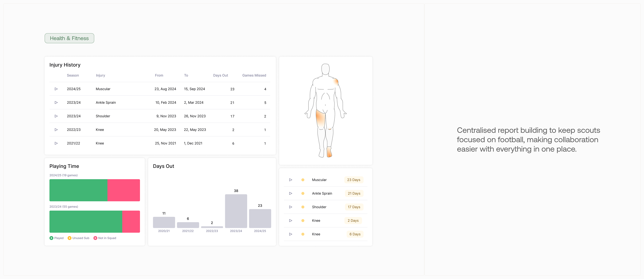Click arrow beside Knee 6 Days entry

pyautogui.click(x=290, y=234)
